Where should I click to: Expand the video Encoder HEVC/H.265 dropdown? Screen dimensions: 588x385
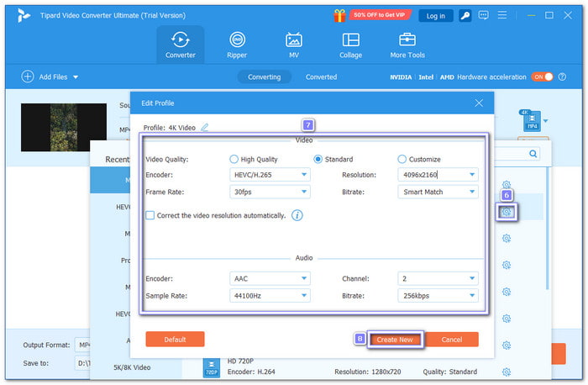(x=270, y=175)
